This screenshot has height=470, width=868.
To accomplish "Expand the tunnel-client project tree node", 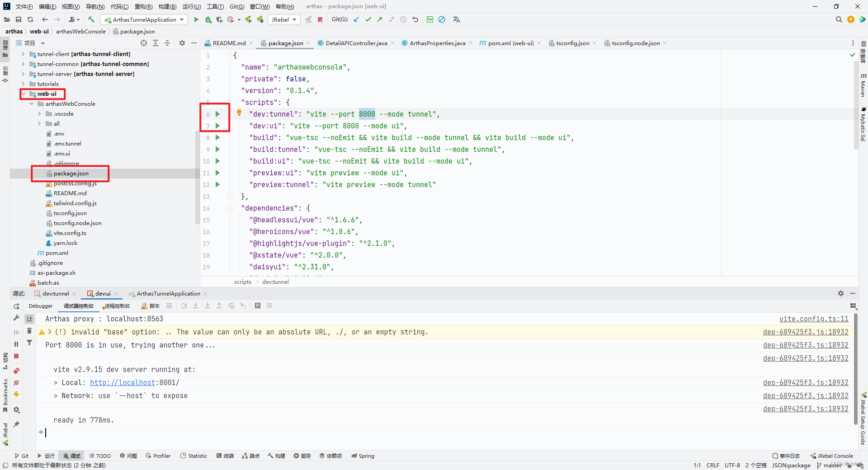I will click(x=23, y=54).
